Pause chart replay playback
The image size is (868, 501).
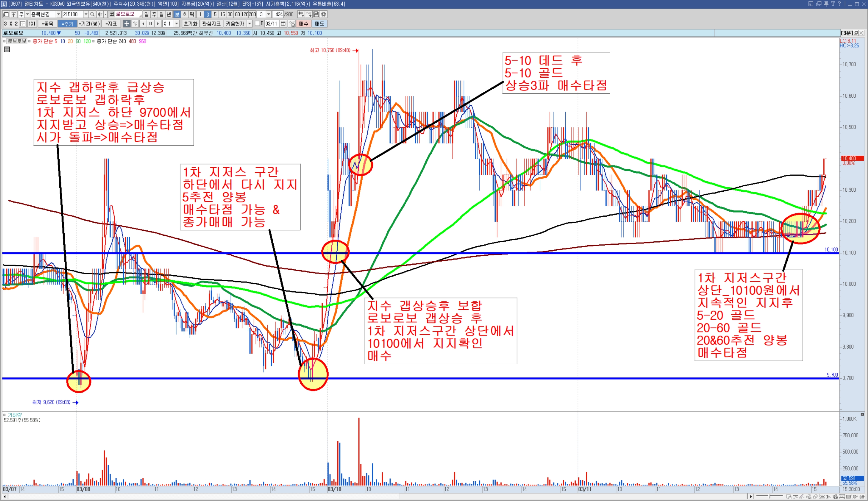coord(151,23)
